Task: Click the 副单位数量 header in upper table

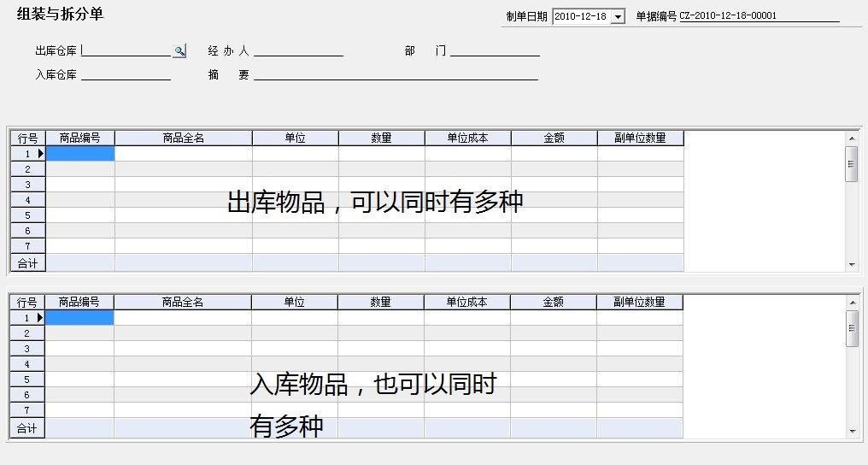Action: click(640, 138)
